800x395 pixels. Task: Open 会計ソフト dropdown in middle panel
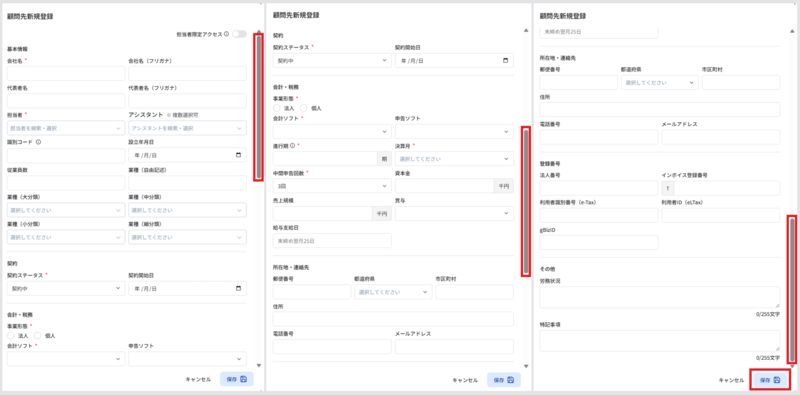(332, 132)
